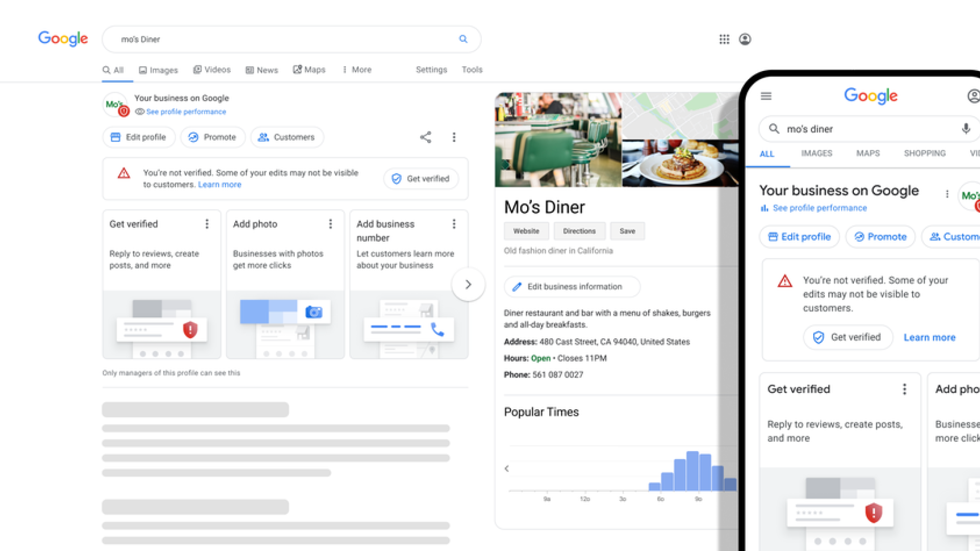Viewport: 980px width, 551px height.
Task: Click the mobile Google logo
Action: pyautogui.click(x=871, y=96)
